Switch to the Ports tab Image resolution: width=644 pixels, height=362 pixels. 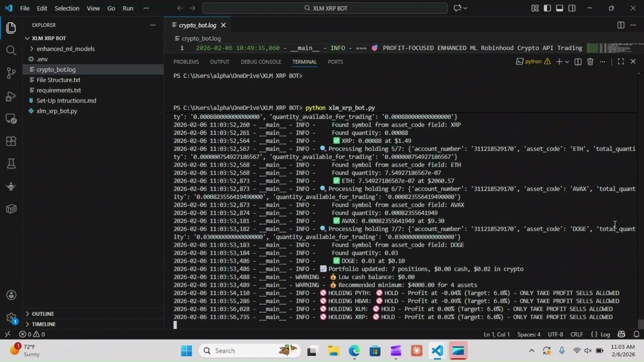tap(336, 62)
